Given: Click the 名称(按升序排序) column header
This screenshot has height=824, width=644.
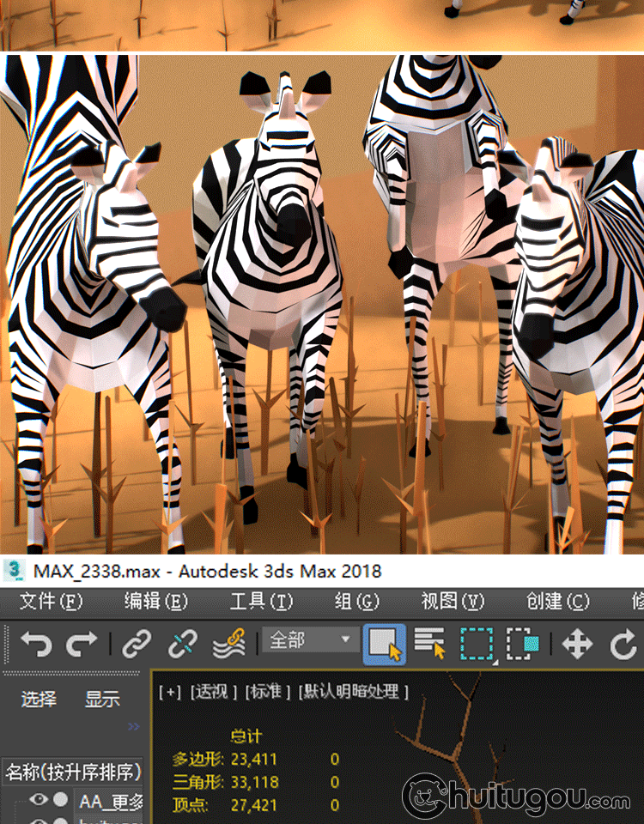Looking at the screenshot, I should coord(73,771).
